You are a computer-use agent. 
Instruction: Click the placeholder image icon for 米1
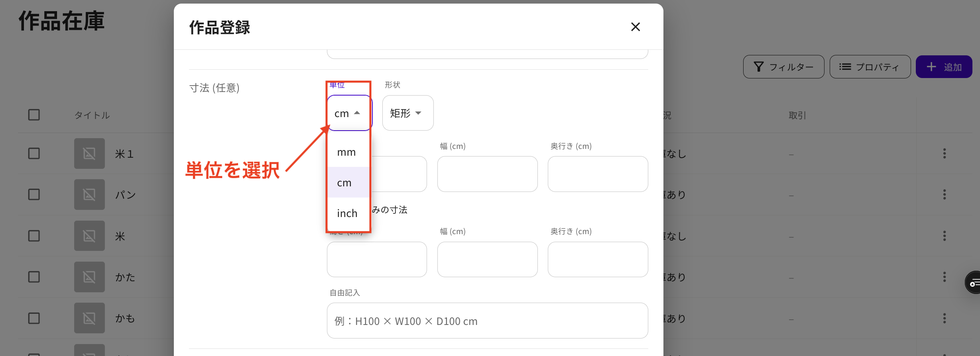pyautogui.click(x=89, y=154)
